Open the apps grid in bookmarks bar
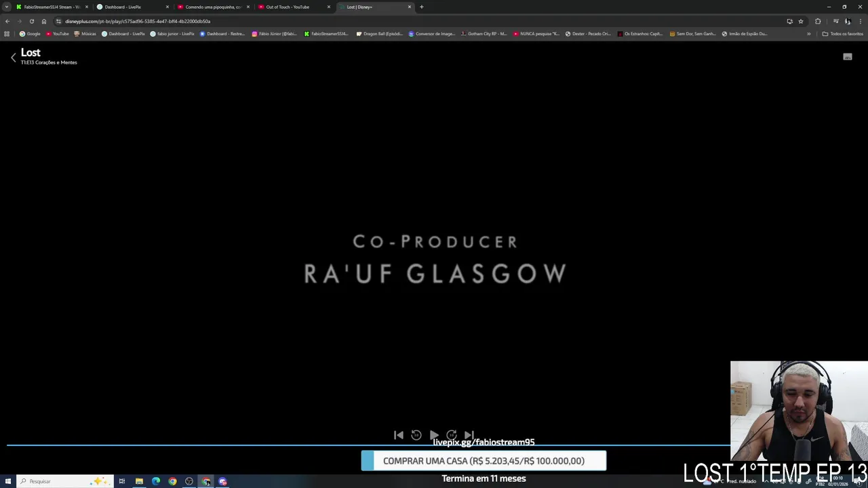868x488 pixels. [7, 34]
